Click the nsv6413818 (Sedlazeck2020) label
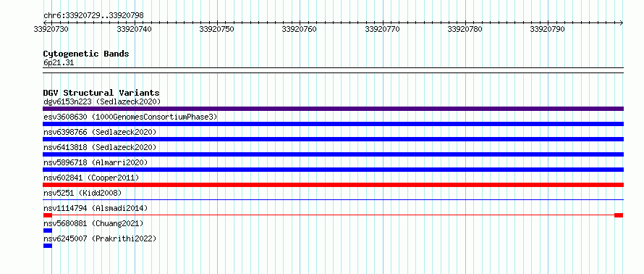Screen dimensions: 644x274 100,147
